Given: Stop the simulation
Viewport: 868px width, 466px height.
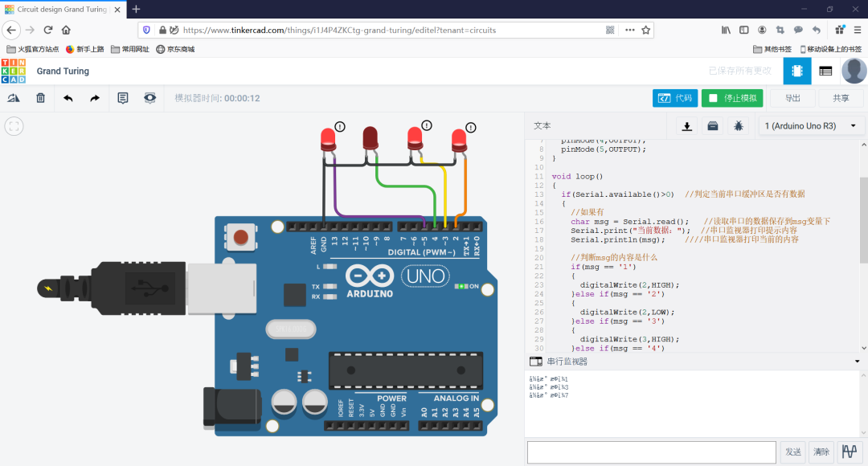Looking at the screenshot, I should (x=732, y=98).
